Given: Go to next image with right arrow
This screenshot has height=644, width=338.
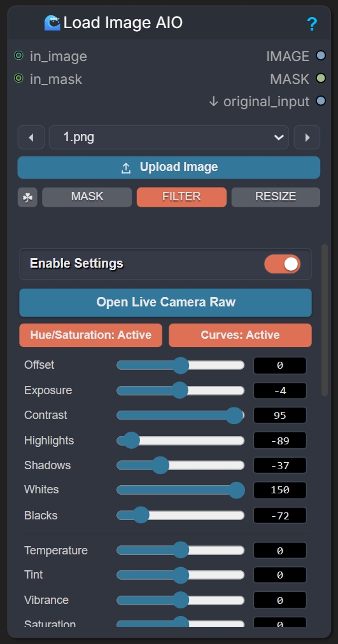Looking at the screenshot, I should 307,137.
